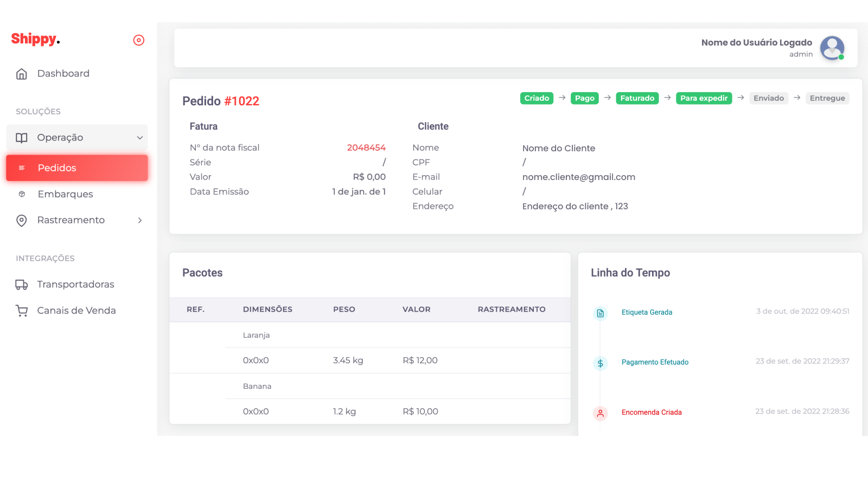Collapse the Operação menu chevron

click(x=140, y=138)
